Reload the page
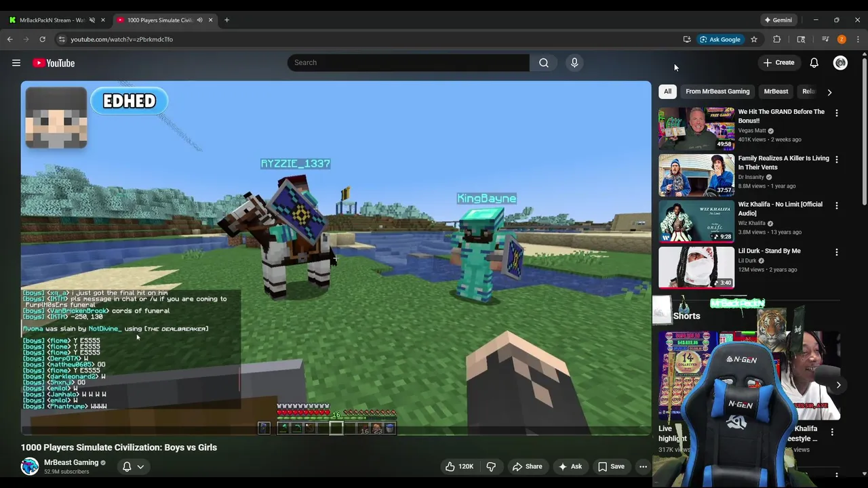The image size is (868, 488). (x=43, y=39)
